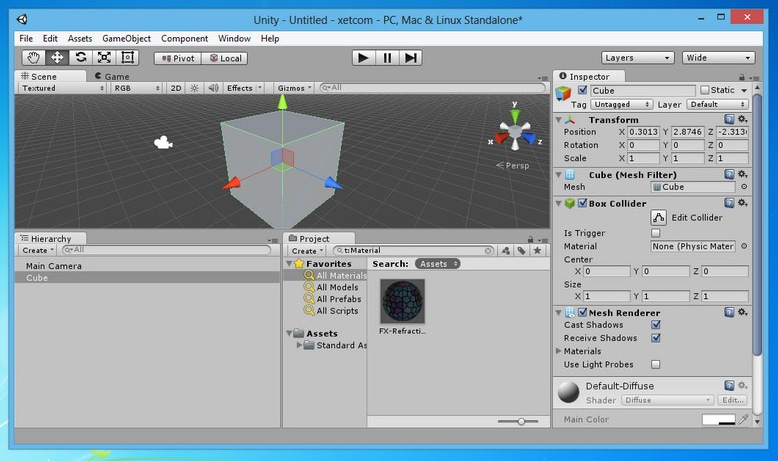Select the Rotate tool
The width and height of the screenshot is (778, 461).
pos(80,58)
